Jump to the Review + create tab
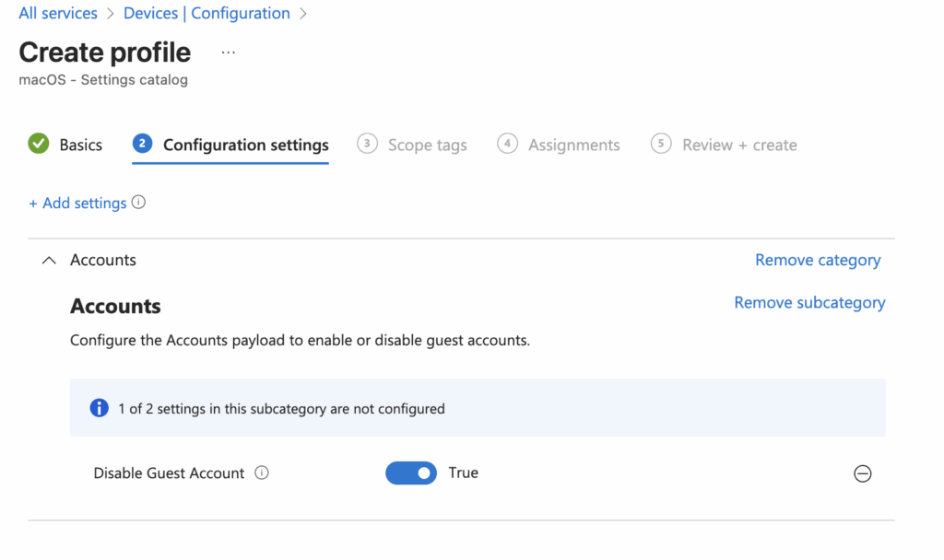 coord(739,146)
